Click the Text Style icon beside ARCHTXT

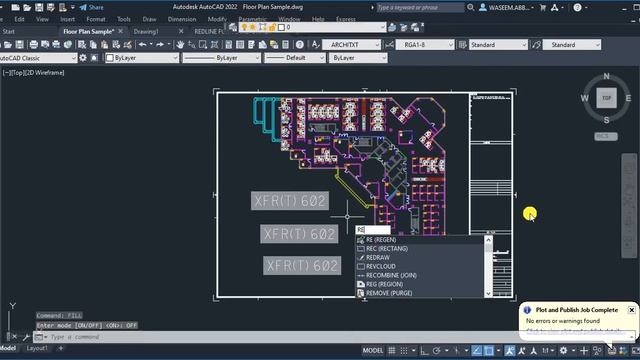pos(315,44)
